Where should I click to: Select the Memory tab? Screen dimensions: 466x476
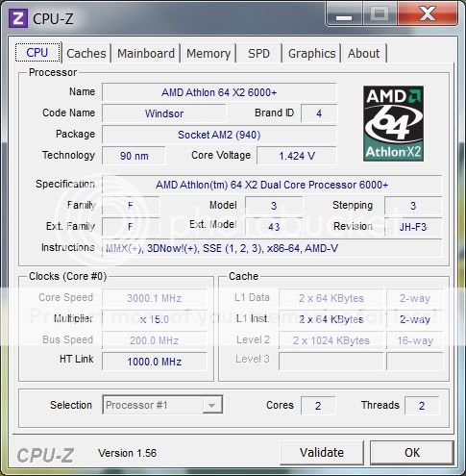(208, 53)
